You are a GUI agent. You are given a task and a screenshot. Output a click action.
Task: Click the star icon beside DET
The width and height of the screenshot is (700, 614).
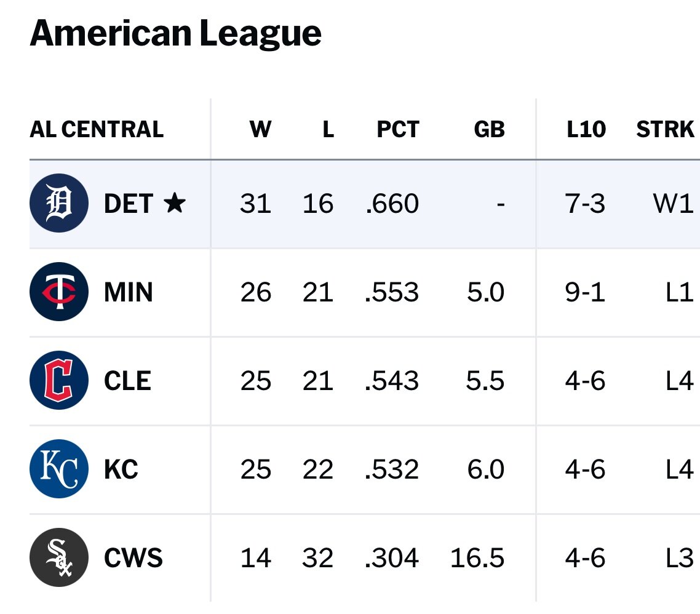click(x=174, y=204)
